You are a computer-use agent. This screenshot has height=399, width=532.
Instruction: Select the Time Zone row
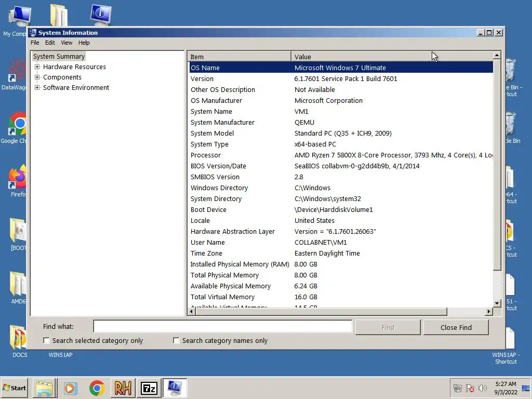pos(341,253)
